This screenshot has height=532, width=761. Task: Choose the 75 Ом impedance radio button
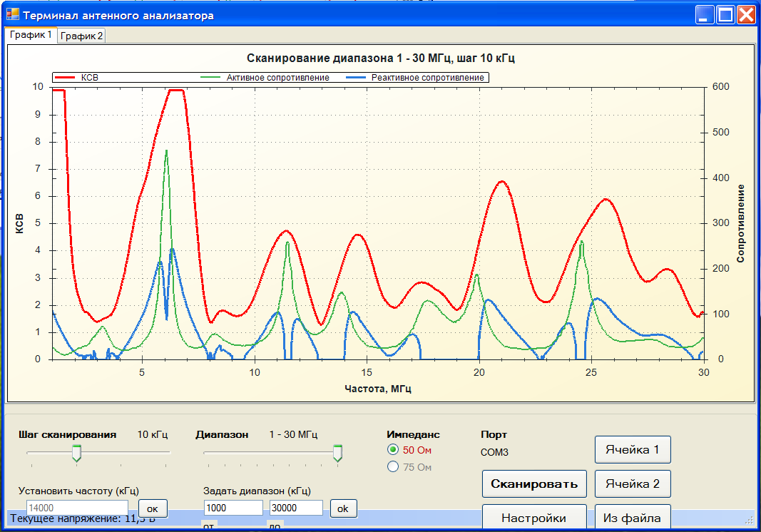tap(393, 467)
